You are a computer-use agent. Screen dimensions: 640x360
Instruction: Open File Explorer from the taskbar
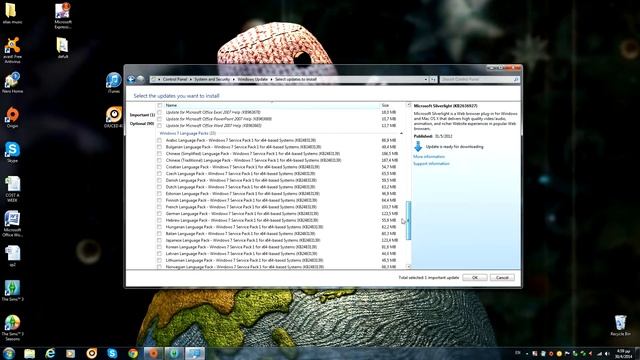(29, 353)
